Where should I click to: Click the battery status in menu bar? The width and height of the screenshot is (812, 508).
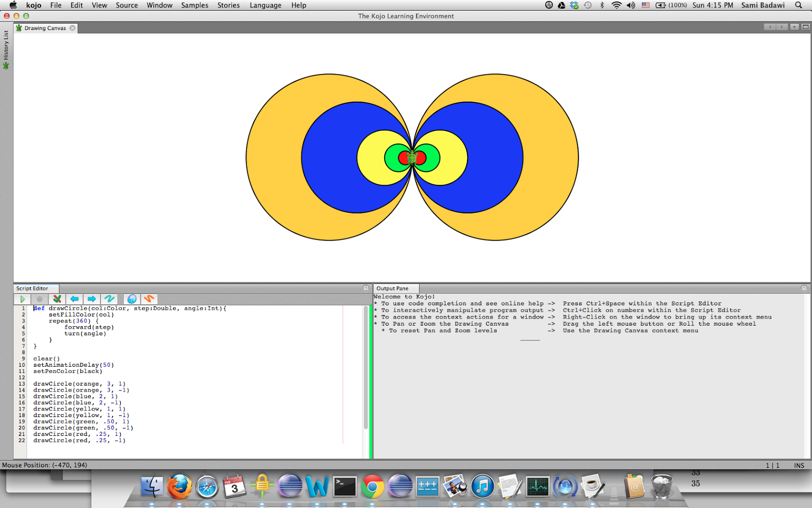pyautogui.click(x=671, y=5)
